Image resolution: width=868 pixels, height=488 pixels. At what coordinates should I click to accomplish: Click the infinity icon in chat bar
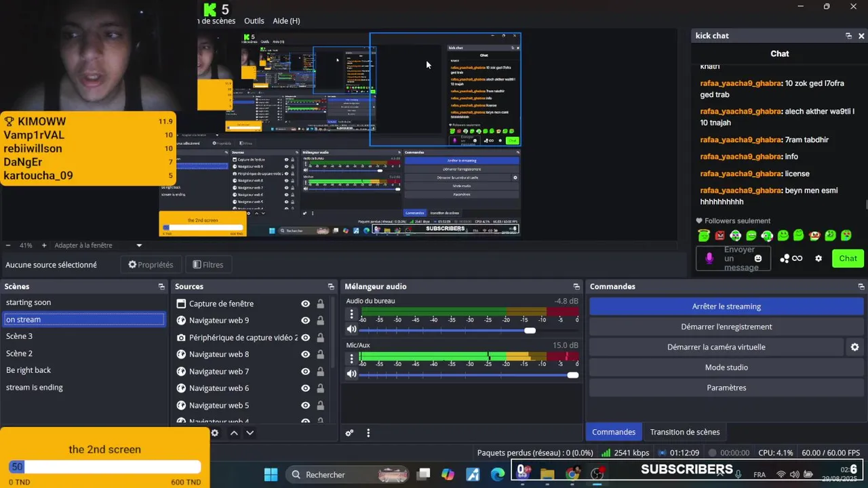click(797, 258)
